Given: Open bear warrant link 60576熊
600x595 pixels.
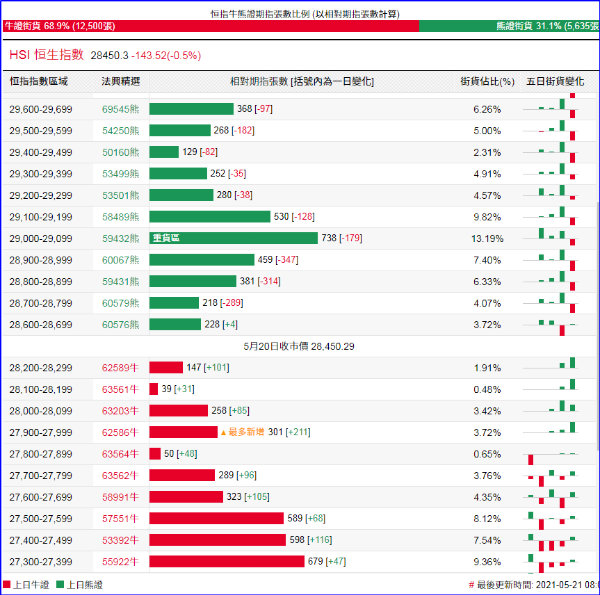Looking at the screenshot, I should point(121,324).
